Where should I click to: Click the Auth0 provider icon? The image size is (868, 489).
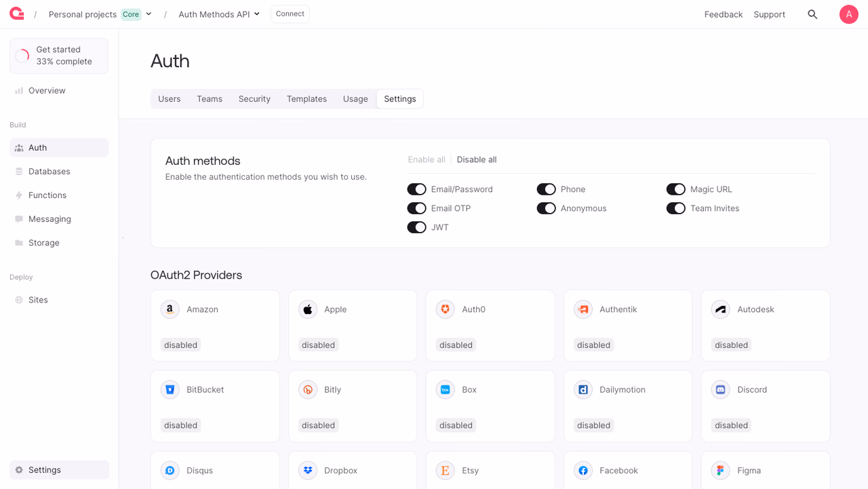[x=446, y=309]
